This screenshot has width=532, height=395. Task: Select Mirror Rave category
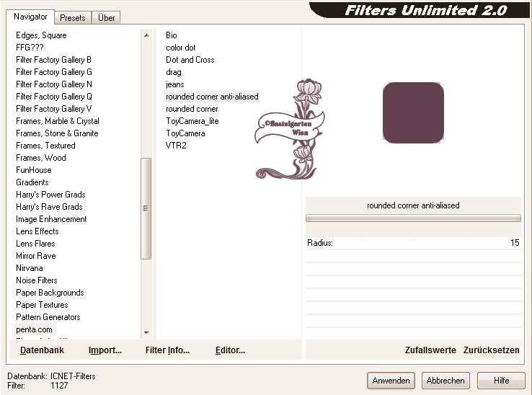click(36, 256)
